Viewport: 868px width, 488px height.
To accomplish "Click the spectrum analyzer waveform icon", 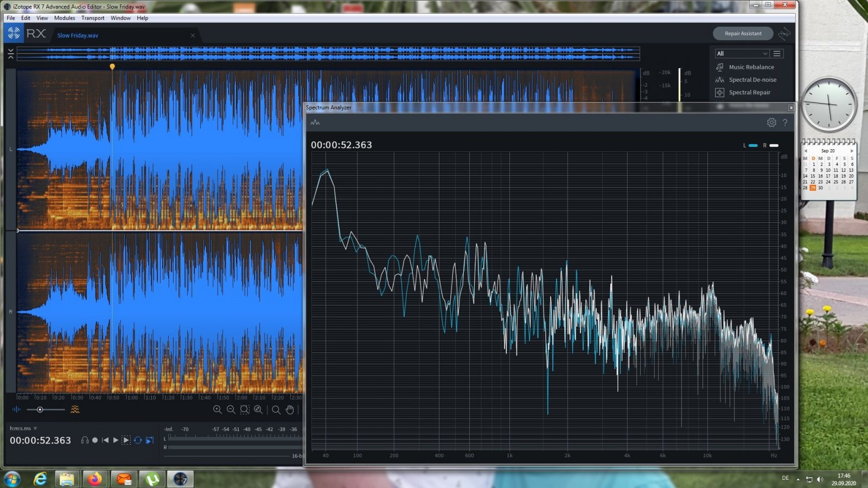I will (315, 123).
